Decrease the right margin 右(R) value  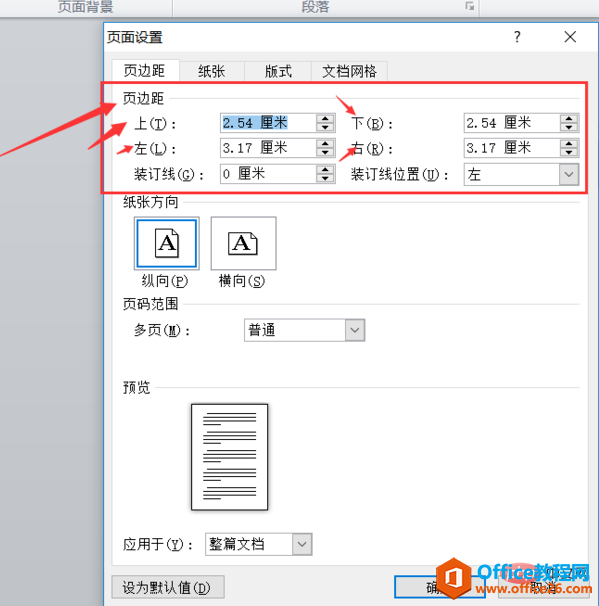tap(569, 153)
